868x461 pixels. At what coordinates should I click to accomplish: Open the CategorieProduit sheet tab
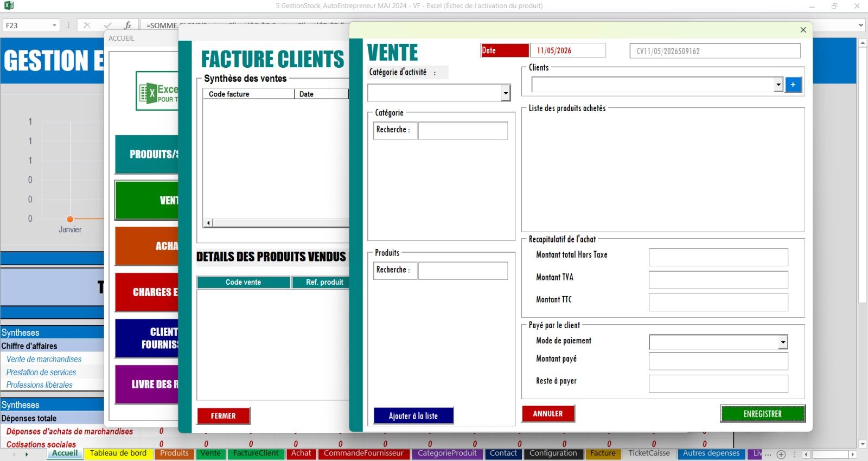(x=447, y=454)
